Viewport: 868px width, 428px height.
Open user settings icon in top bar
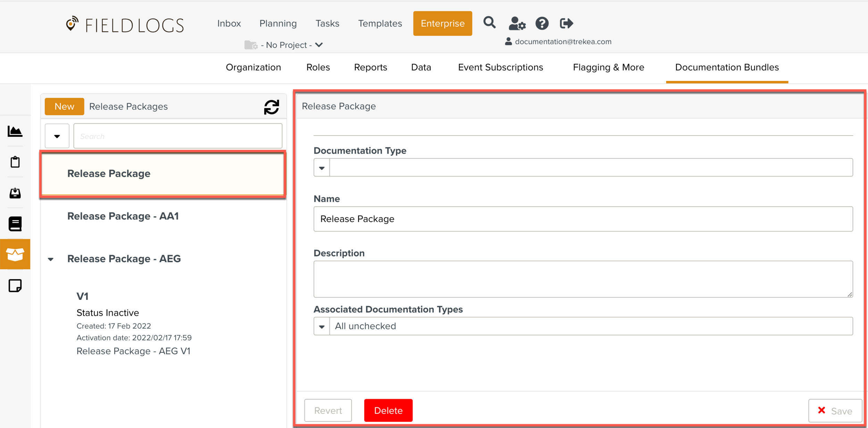[x=517, y=24]
